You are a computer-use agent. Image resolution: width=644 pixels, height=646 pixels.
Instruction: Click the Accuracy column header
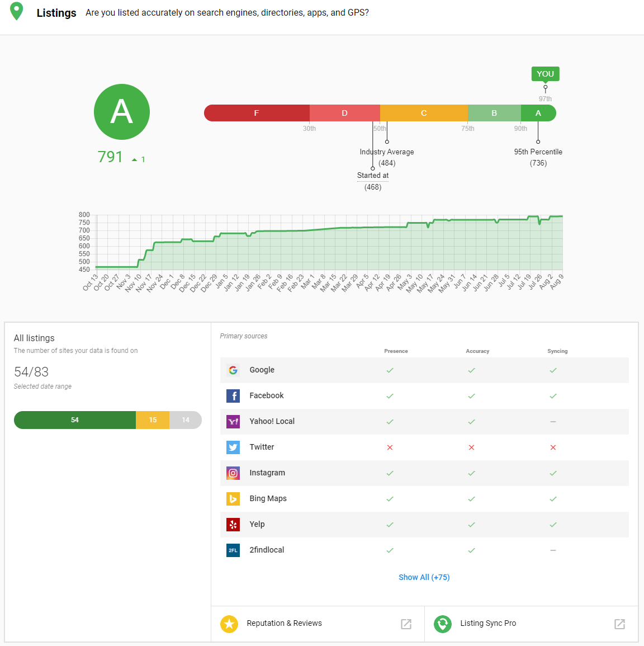pos(477,351)
